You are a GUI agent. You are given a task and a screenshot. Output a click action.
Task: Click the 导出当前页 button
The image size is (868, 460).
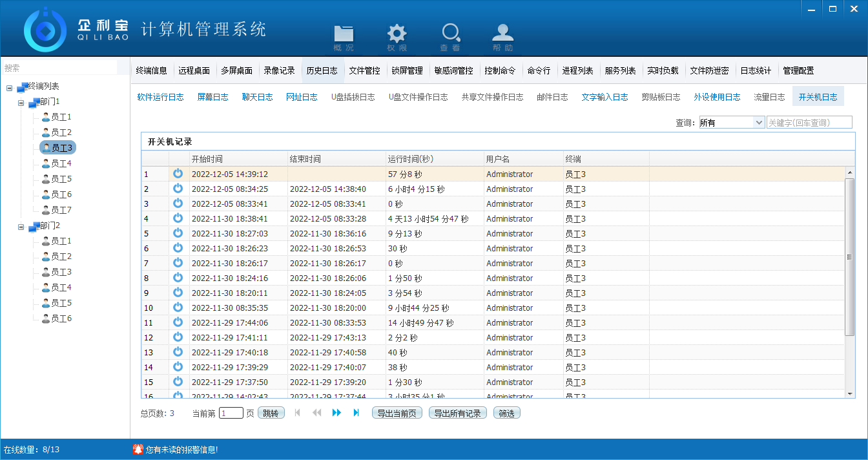[397, 413]
